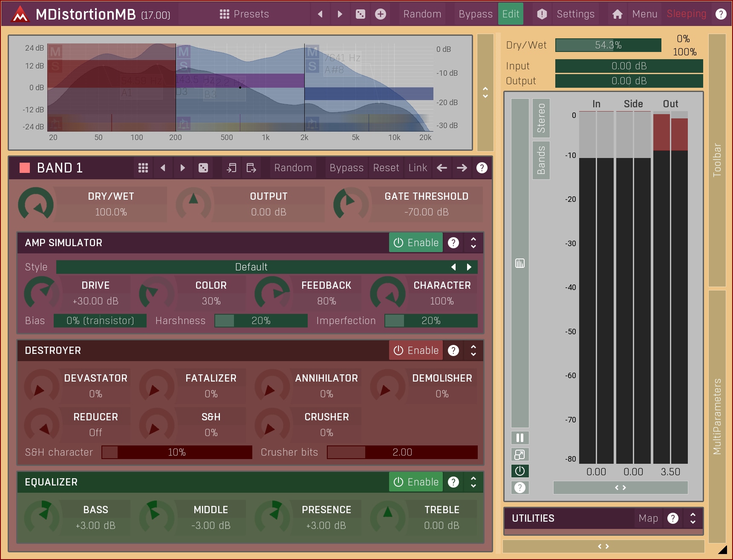
Task: Open the Band 1 presets grid icon
Action: 143,168
